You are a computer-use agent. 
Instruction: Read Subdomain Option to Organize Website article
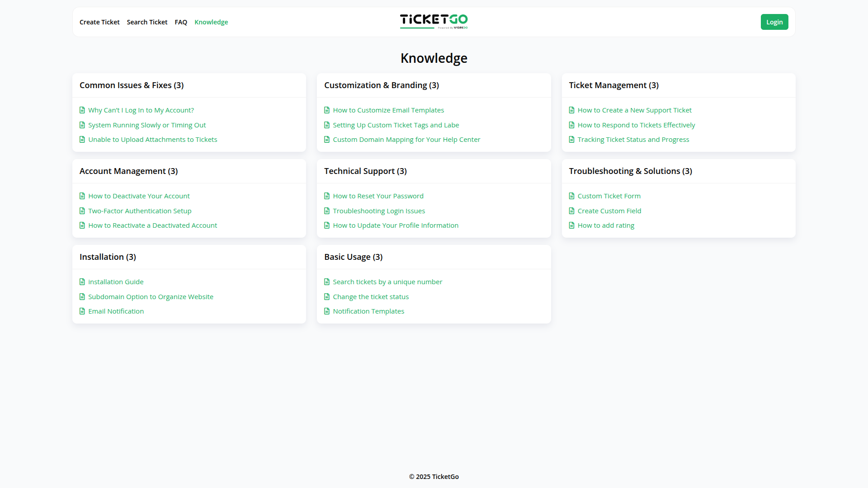point(151,297)
